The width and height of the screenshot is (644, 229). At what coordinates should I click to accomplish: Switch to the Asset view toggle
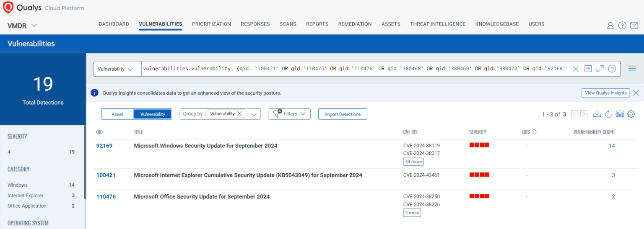pyautogui.click(x=117, y=114)
